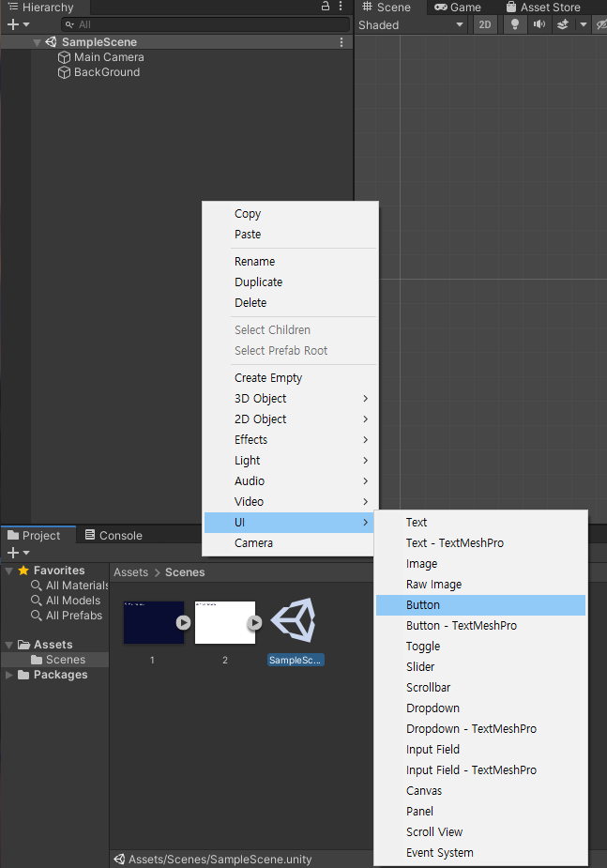
Task: Click the Hierarchy panel lock icon
Action: [x=326, y=6]
